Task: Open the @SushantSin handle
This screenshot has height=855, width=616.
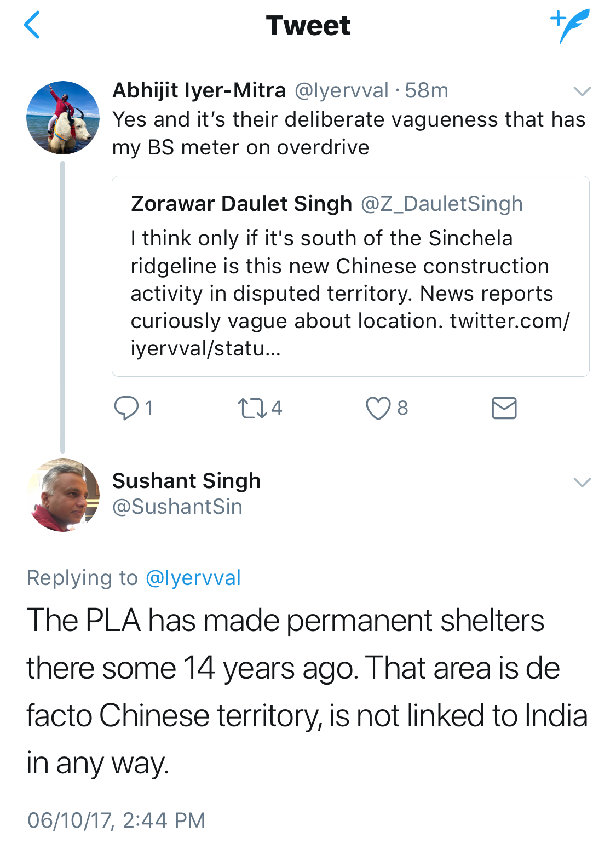Action: 177,507
